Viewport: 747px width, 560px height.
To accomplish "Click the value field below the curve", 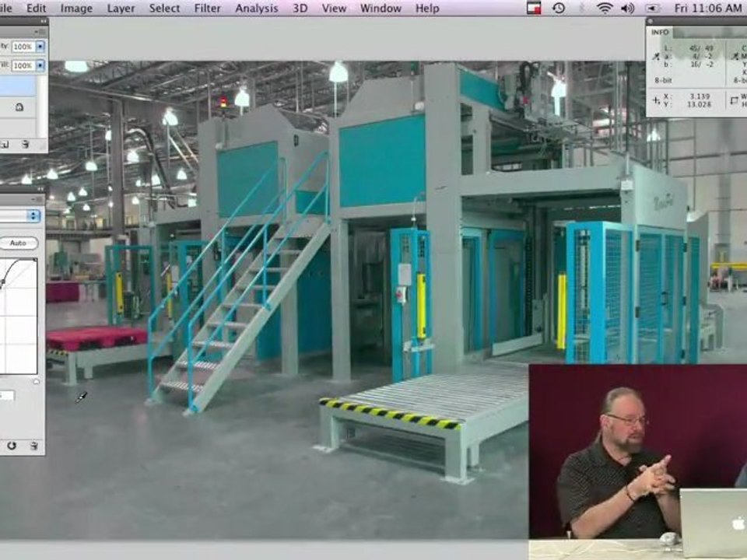I will (7, 395).
